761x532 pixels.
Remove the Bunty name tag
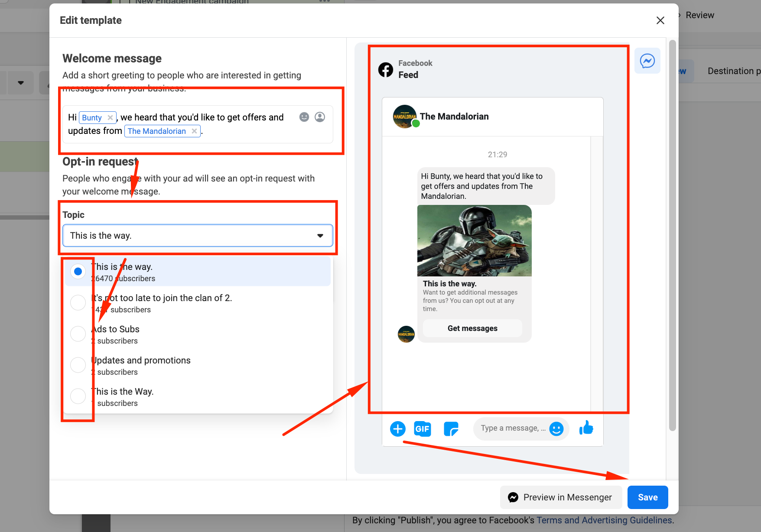click(x=110, y=117)
